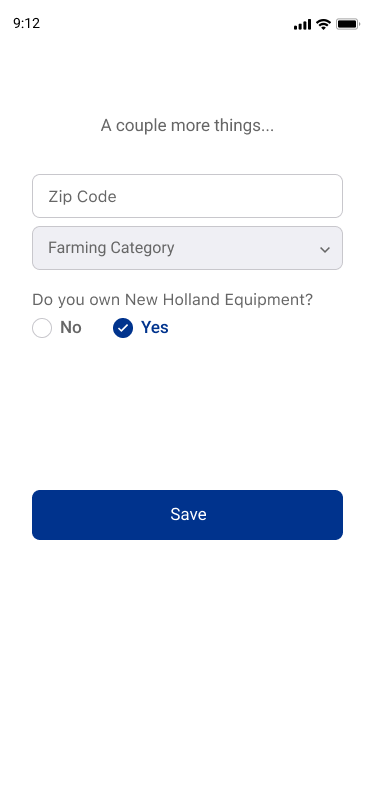
Task: Select the No radio option
Action: [x=57, y=328]
